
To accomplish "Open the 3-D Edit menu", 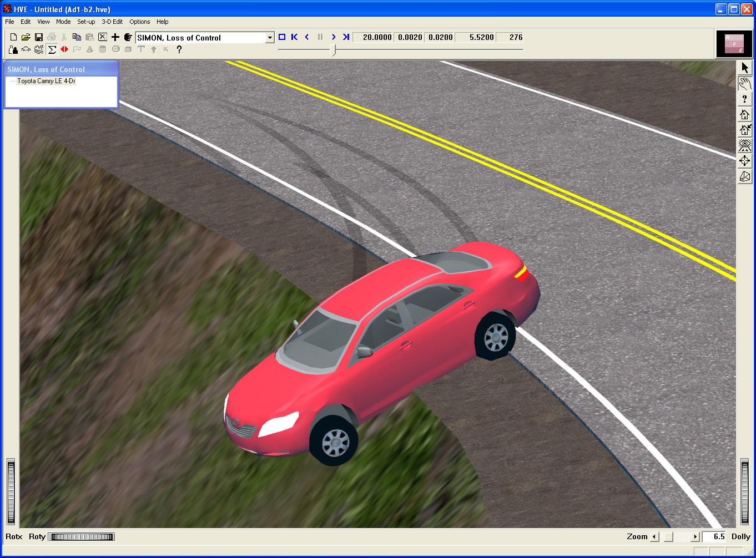I will [112, 22].
